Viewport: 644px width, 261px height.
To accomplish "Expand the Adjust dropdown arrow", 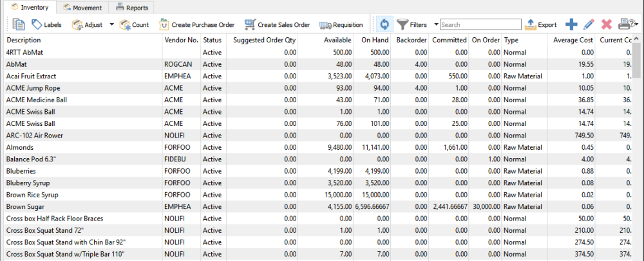I will (x=111, y=24).
